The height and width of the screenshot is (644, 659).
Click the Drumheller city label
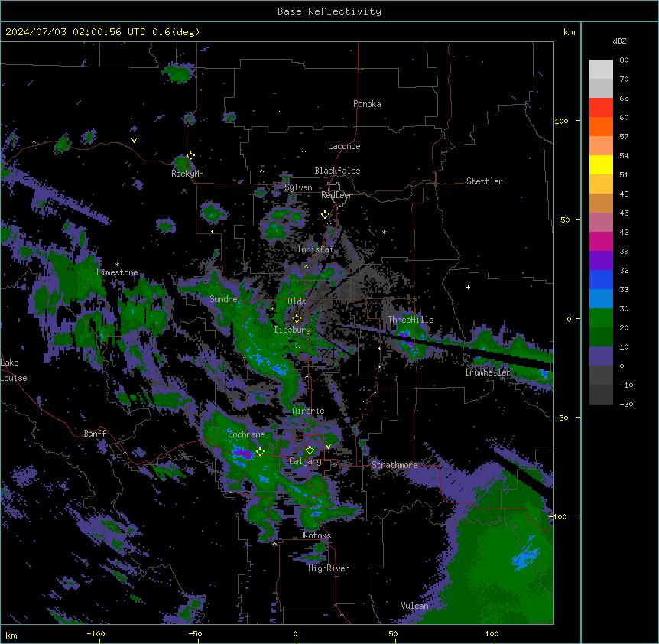488,372
